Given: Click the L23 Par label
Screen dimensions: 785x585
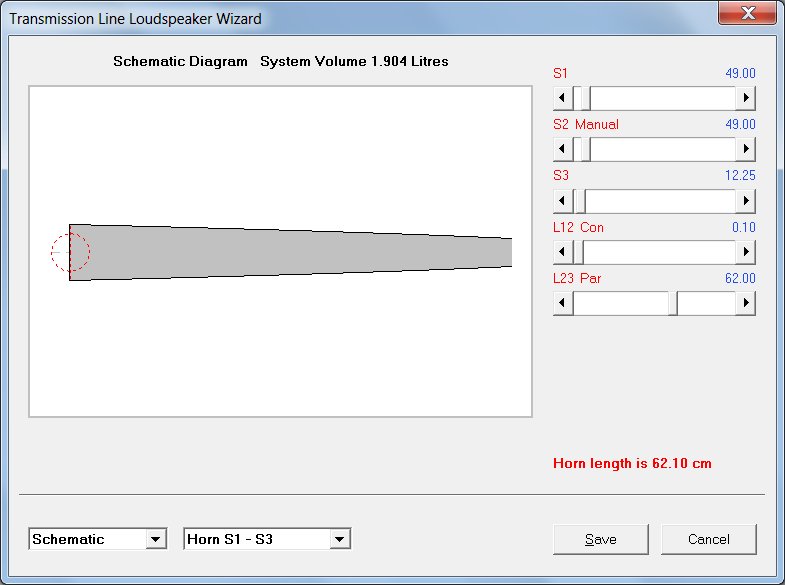Looking at the screenshot, I should click(577, 279).
